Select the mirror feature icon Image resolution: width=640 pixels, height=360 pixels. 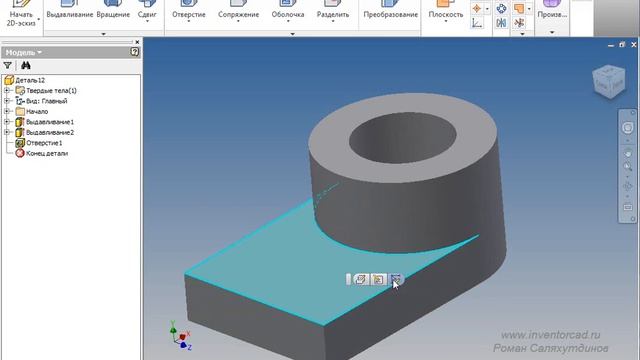[x=502, y=23]
